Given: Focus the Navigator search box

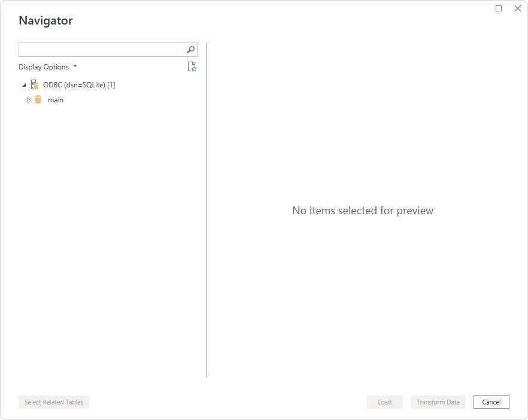Looking at the screenshot, I should pos(102,50).
